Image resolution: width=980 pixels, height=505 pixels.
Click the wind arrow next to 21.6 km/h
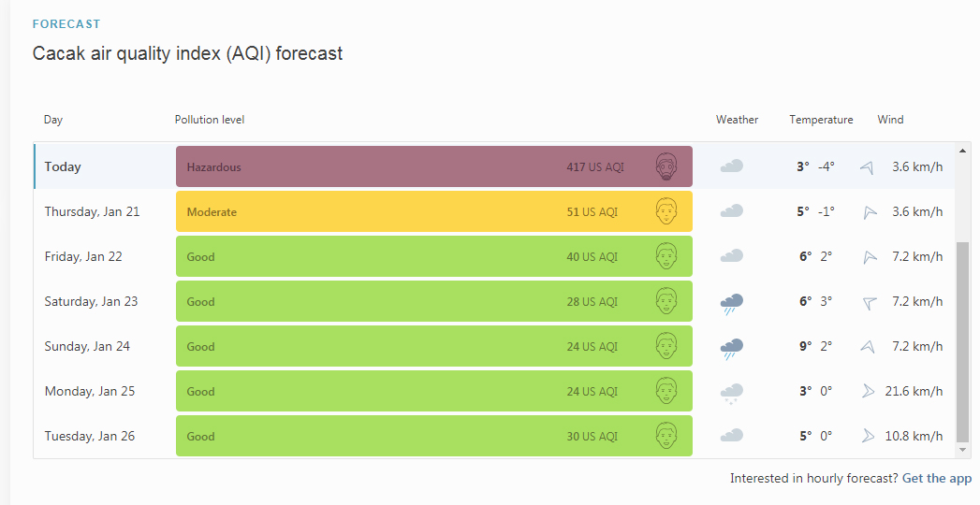868,392
